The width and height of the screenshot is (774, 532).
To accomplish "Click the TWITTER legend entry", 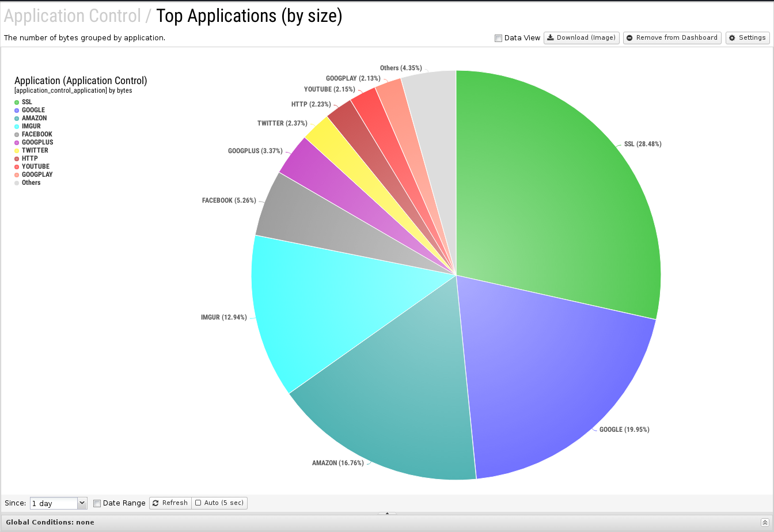I will [x=31, y=150].
